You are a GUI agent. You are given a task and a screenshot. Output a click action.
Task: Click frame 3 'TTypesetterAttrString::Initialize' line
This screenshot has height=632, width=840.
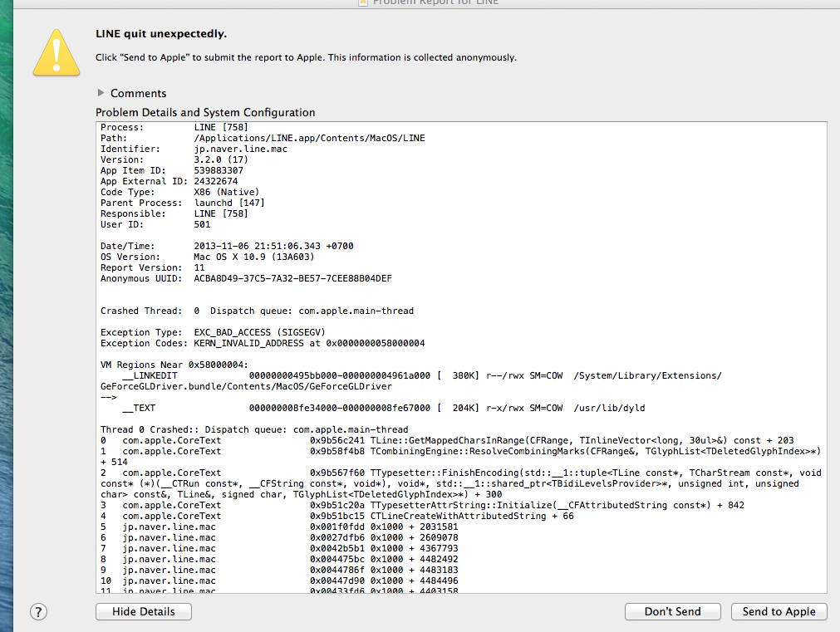tap(422, 505)
